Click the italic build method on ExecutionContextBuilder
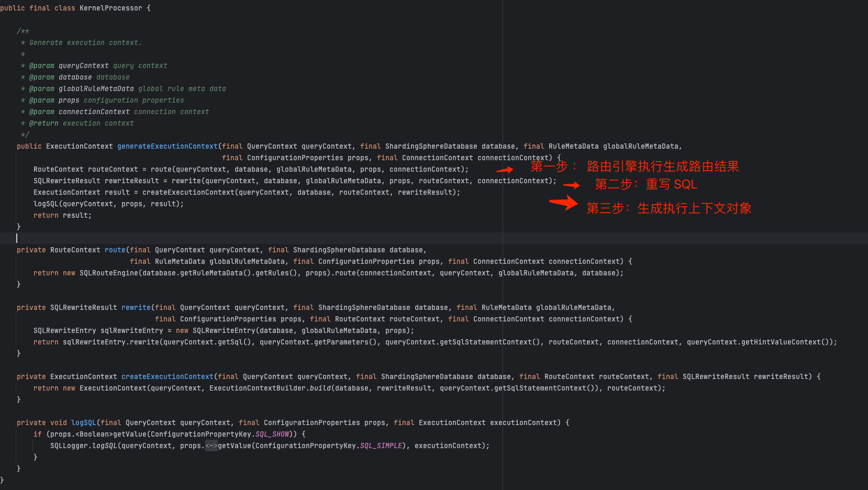868x490 pixels. coord(320,388)
